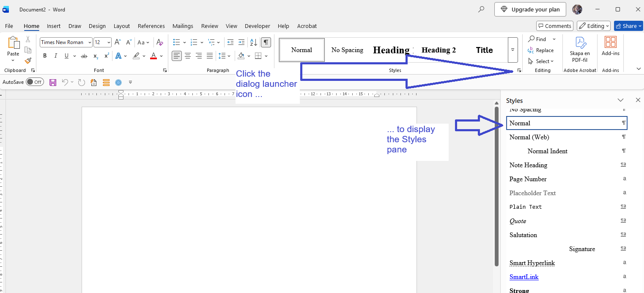
Task: Center align the paragraph
Action: [188, 56]
